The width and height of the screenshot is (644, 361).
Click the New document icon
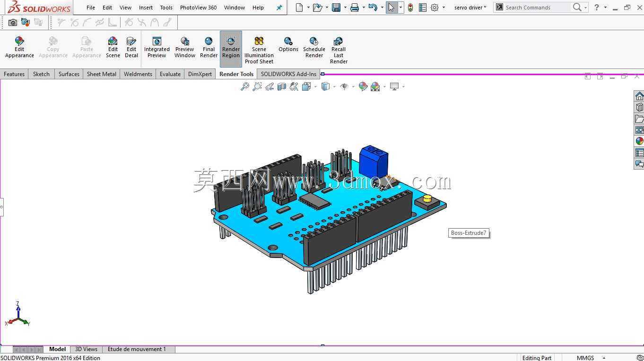click(x=299, y=8)
